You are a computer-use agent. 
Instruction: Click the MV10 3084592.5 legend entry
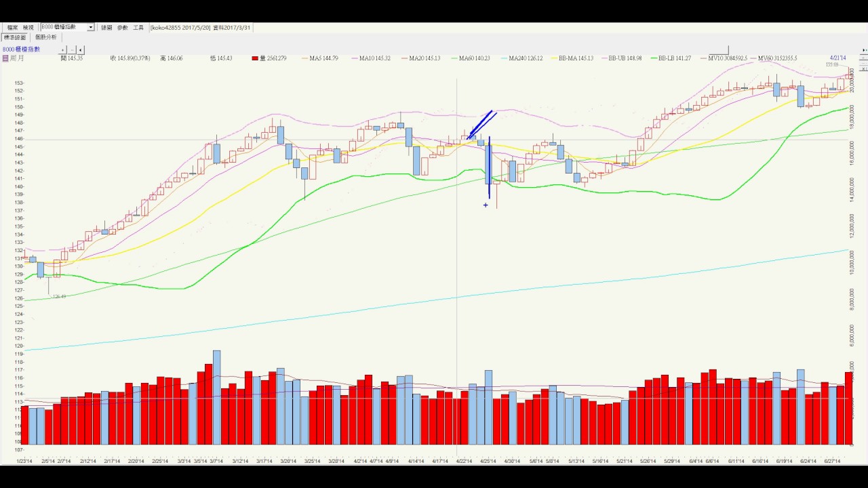tap(724, 58)
